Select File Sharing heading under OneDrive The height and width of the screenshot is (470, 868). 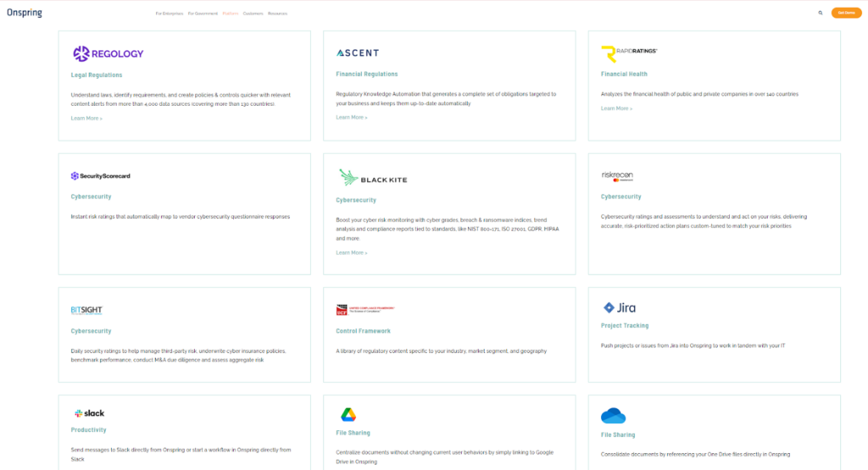tap(618, 435)
